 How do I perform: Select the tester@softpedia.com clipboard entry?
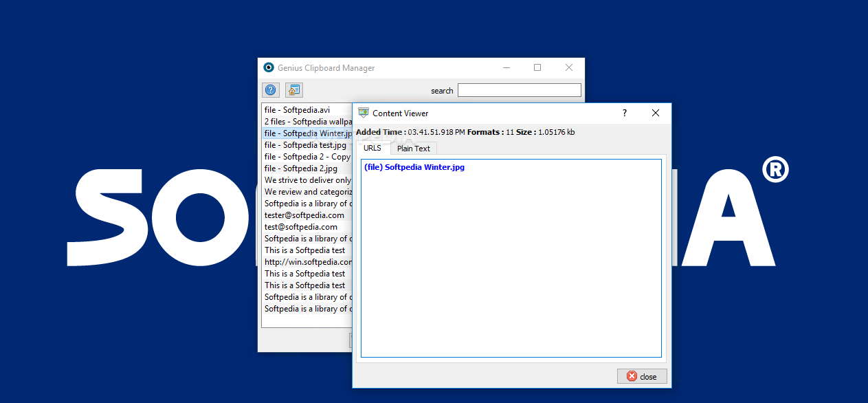pyautogui.click(x=307, y=215)
